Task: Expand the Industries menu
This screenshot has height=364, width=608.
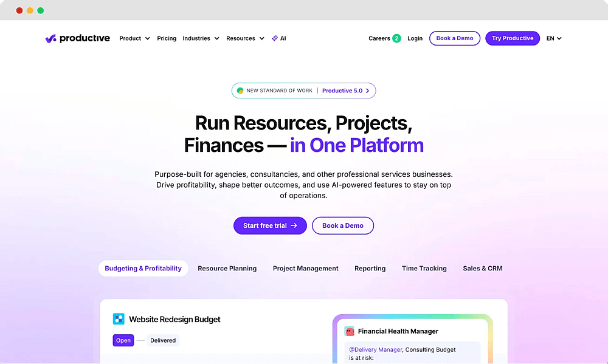Action: pos(201,38)
